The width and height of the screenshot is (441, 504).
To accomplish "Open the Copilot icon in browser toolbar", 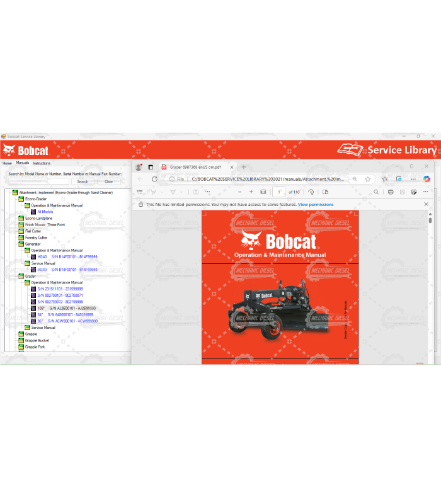I will pos(427,179).
